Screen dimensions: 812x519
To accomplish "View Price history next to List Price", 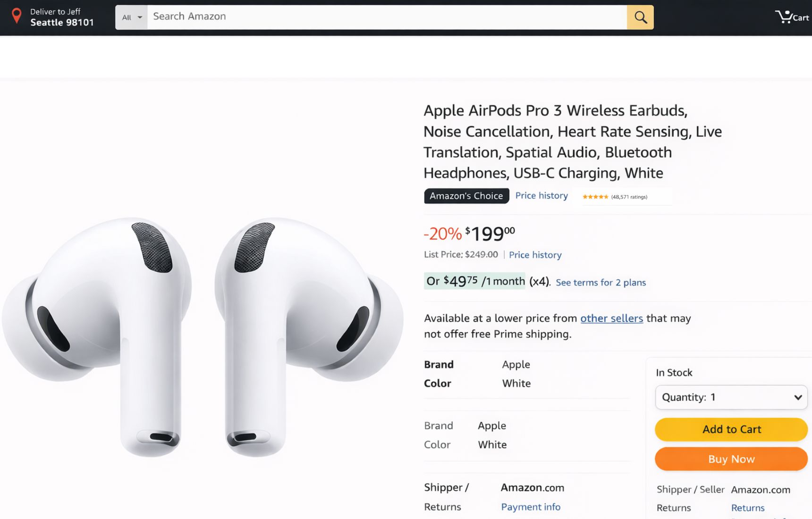I will 535,255.
